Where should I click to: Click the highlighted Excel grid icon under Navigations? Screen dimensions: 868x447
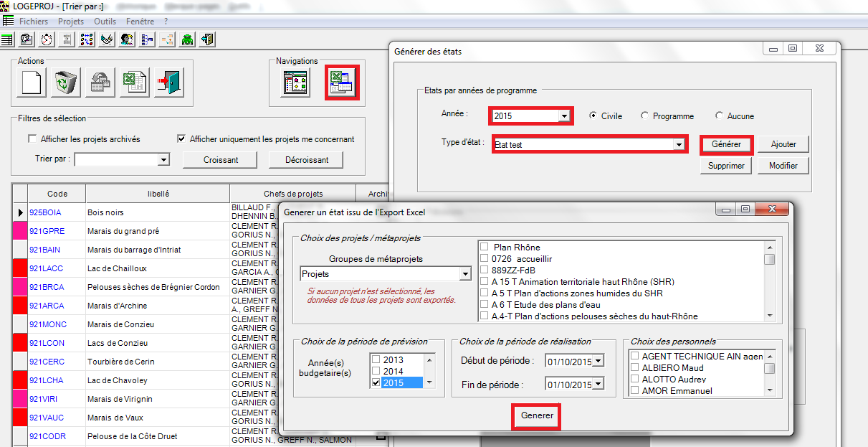[x=341, y=82]
